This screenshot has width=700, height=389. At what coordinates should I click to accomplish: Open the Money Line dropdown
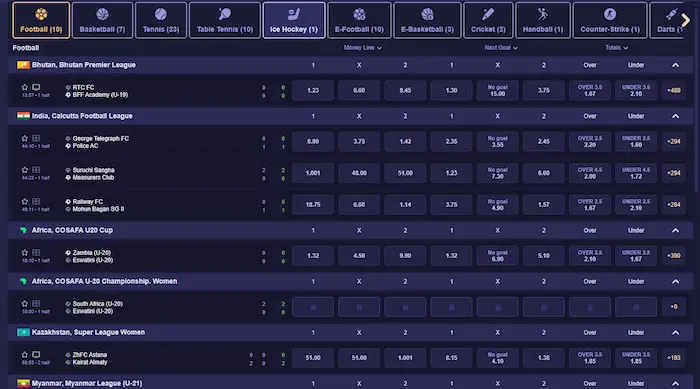pos(362,48)
